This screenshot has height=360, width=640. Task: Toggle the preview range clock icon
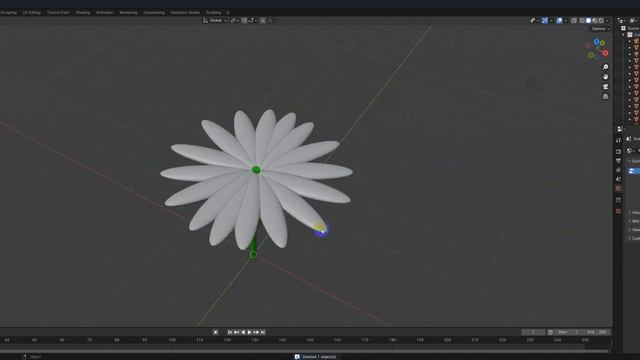pyautogui.click(x=550, y=332)
